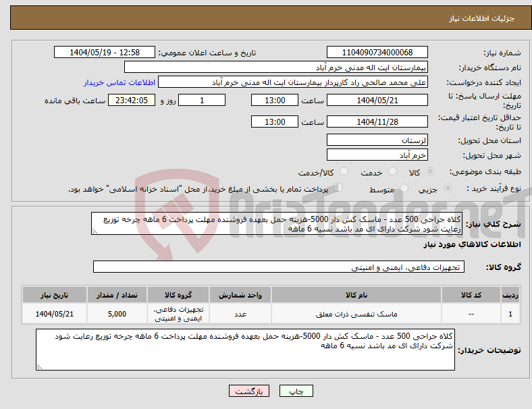This screenshot has width=532, height=409.
Task: Select the خدمت radio button
Action: pos(392,171)
